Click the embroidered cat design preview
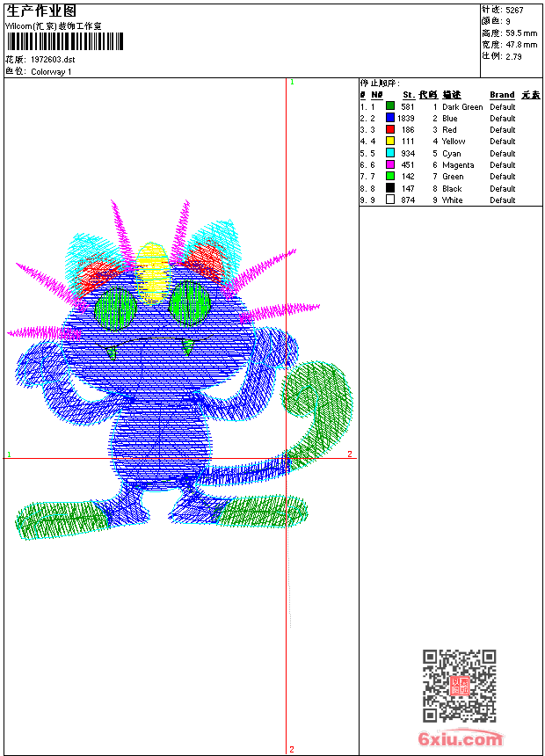Viewport: 545px width, 756px height. (x=180, y=370)
